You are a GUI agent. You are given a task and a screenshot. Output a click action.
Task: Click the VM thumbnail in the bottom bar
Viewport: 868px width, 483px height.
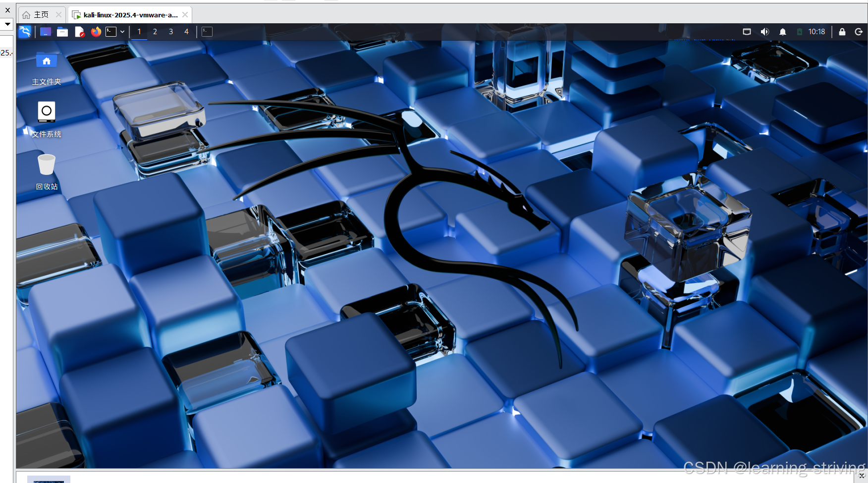tap(49, 480)
